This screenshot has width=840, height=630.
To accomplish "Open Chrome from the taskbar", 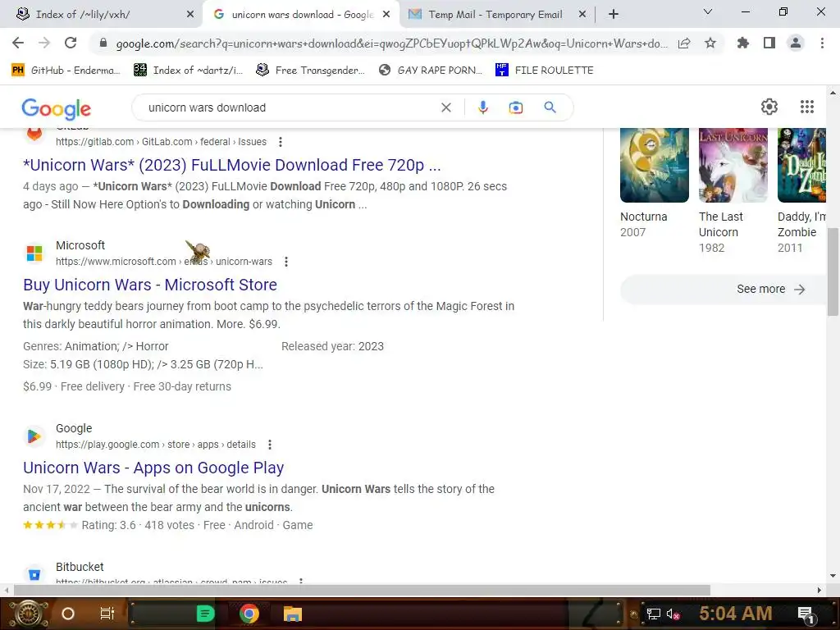I will click(x=249, y=614).
